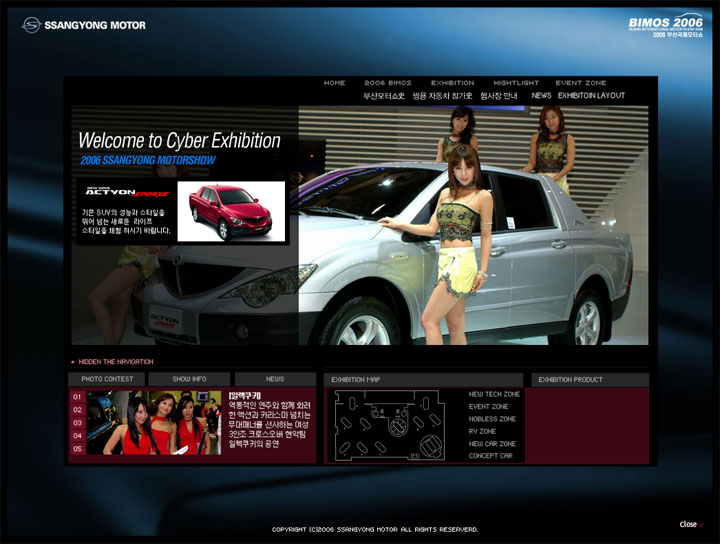This screenshot has width=720, height=544.
Task: Select photo number 03 in list
Action: coord(77,423)
